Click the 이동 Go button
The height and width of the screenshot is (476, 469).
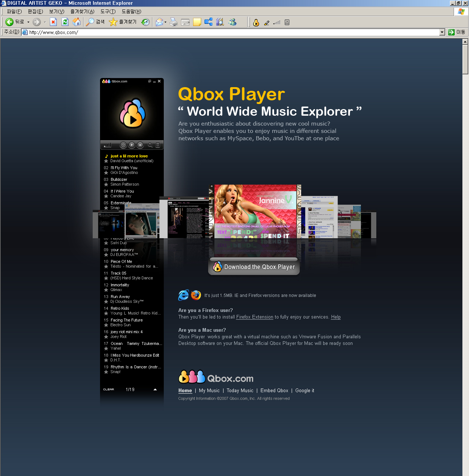click(x=457, y=32)
